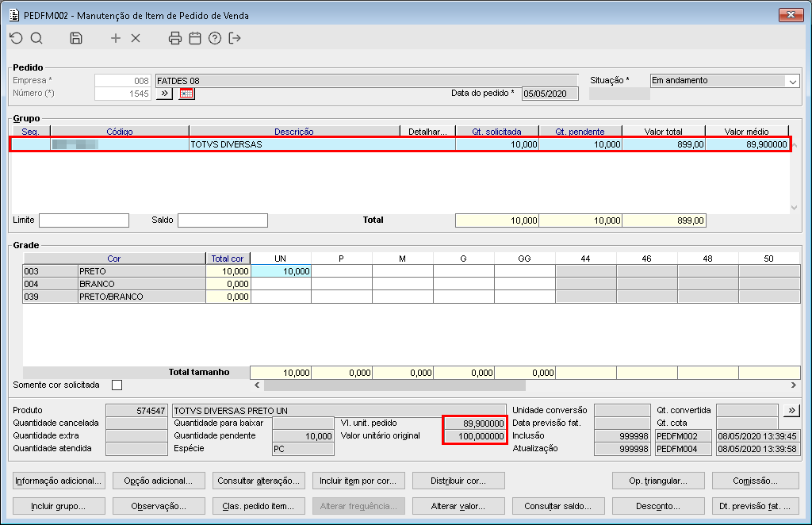Click the » button beside Qt. convertida
Screen dimensions: 812x525
(792, 411)
